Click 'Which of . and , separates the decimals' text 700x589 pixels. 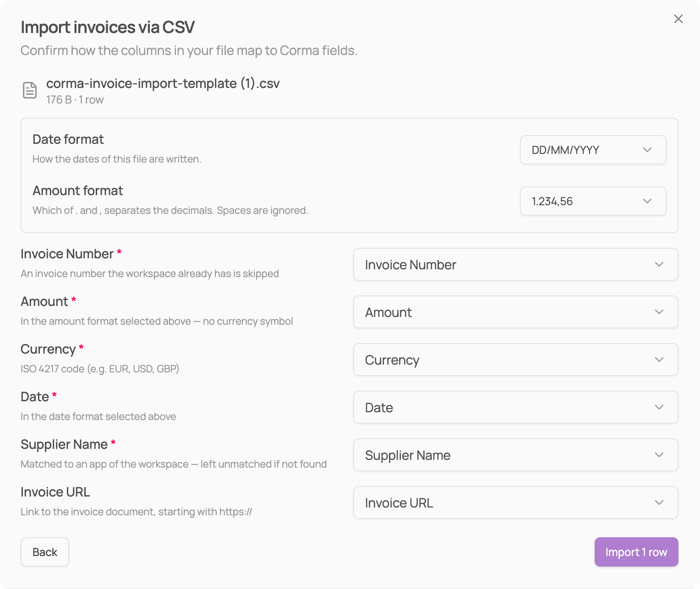(x=170, y=211)
